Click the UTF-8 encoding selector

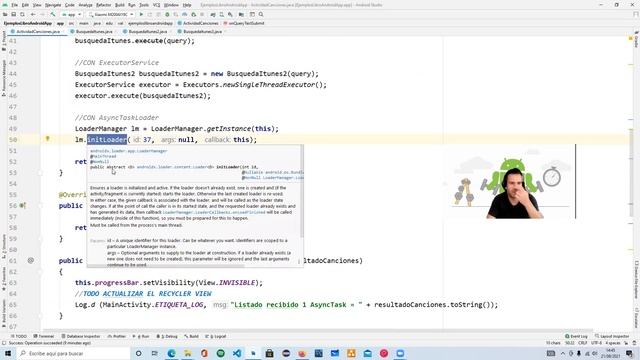pyautogui.click(x=596, y=343)
